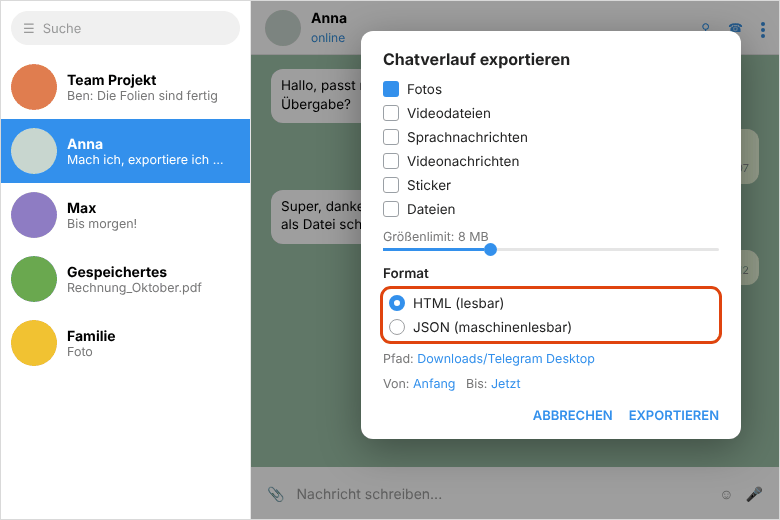Open the Gespeichertes chat
Viewport: 780px width, 520px height.
(x=125, y=279)
